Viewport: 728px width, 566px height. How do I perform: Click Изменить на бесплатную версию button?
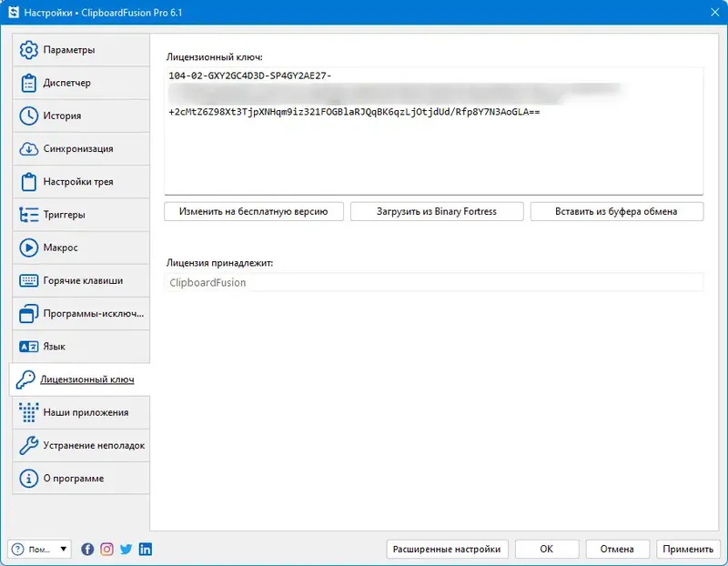click(254, 212)
